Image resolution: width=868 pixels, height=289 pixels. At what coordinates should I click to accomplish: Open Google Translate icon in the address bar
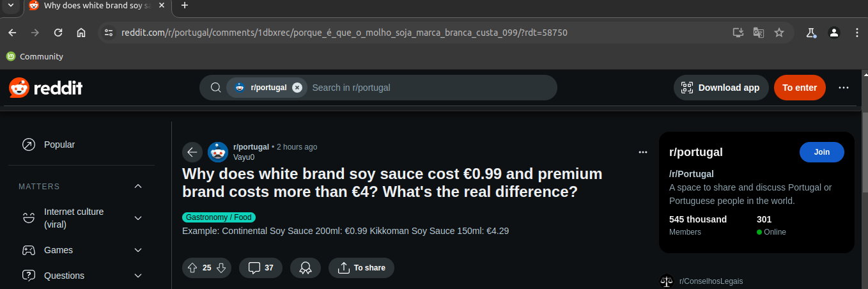(759, 33)
